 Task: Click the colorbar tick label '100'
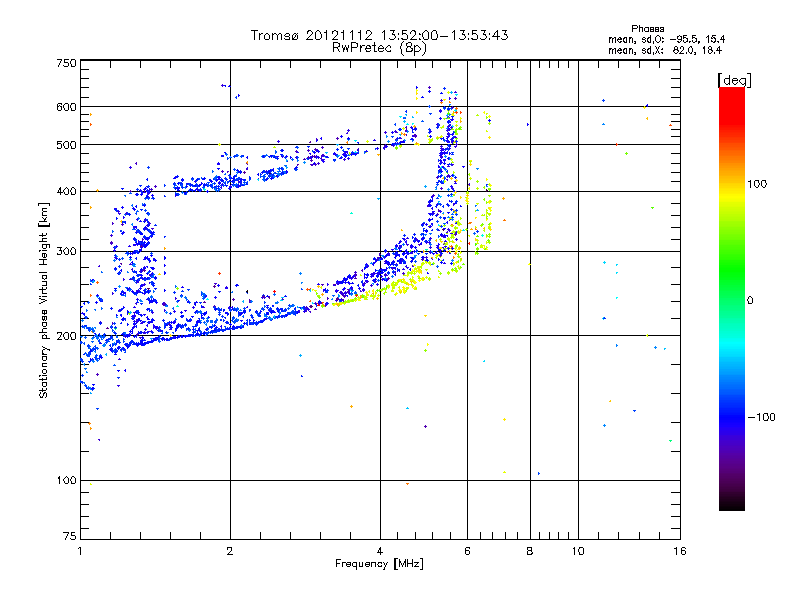[x=757, y=184]
